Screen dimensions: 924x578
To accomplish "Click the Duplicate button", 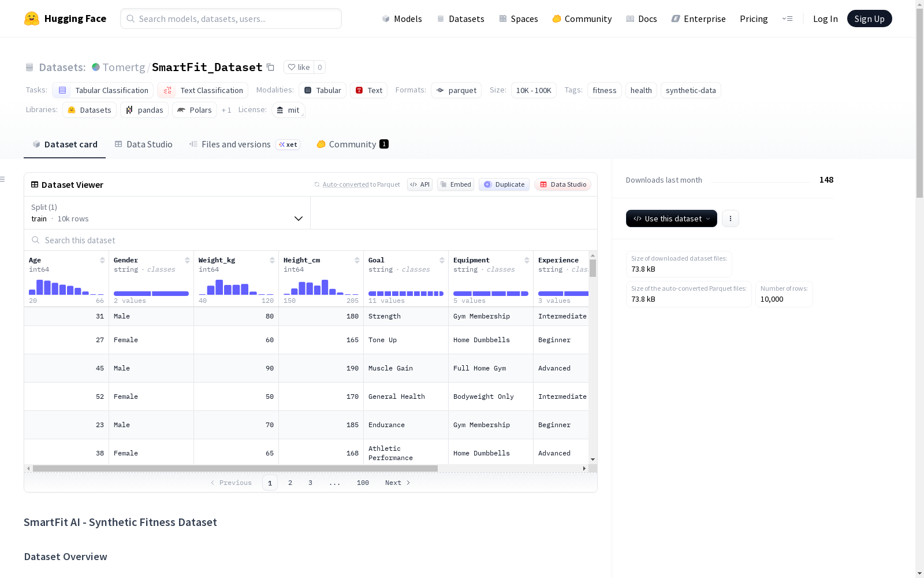I will click(504, 184).
